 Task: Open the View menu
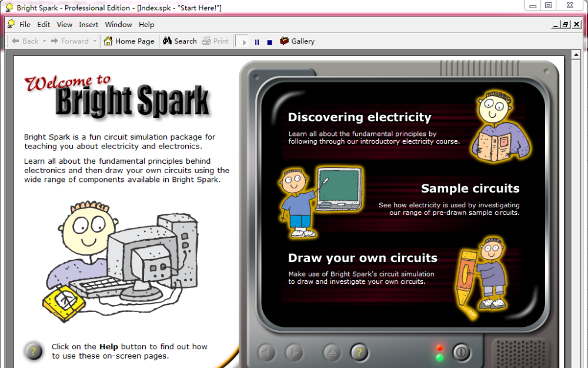65,24
